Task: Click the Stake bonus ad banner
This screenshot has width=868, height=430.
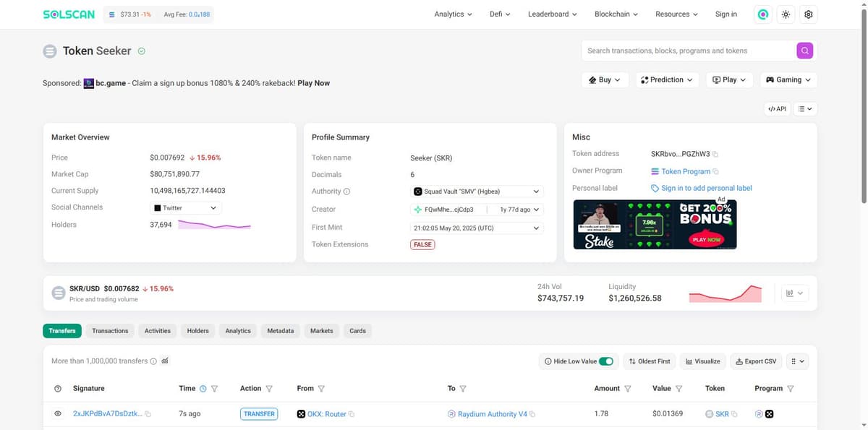Action: (655, 225)
